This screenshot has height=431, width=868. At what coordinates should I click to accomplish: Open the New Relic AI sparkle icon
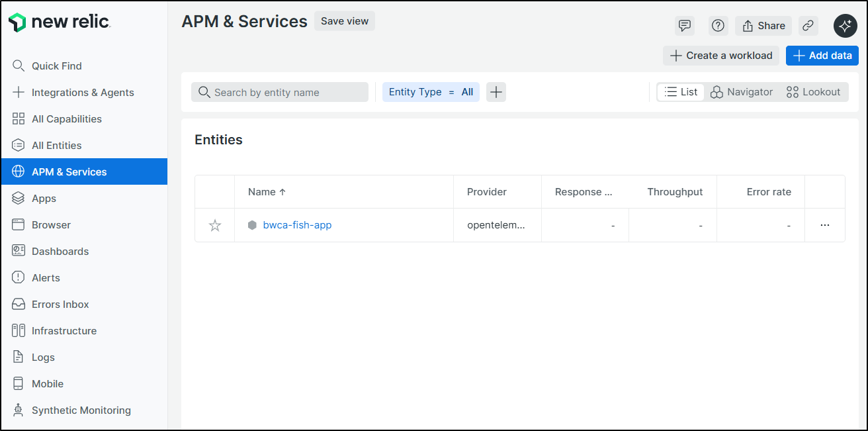coord(845,26)
